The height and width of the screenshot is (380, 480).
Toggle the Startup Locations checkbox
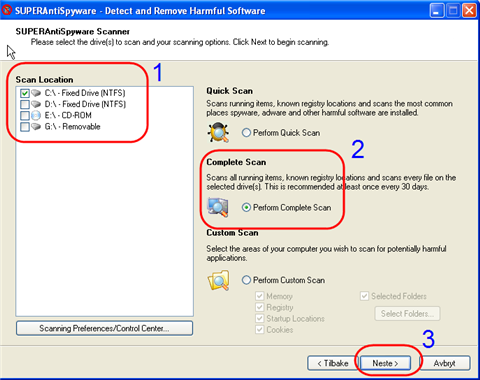click(260, 318)
